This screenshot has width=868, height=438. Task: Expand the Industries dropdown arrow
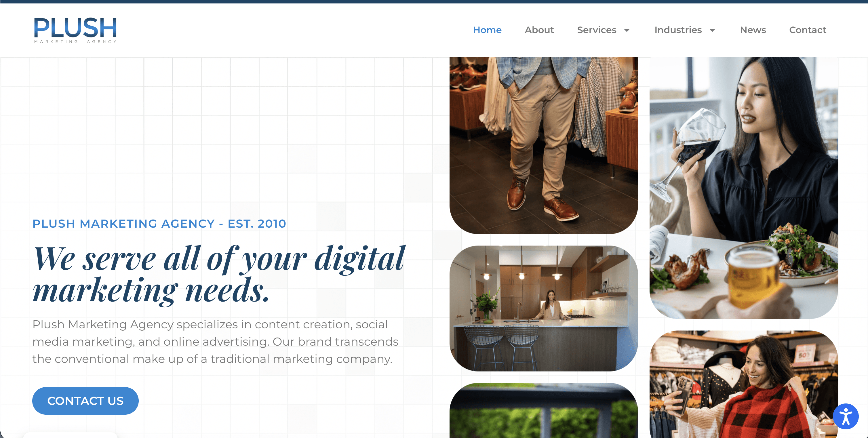tap(712, 30)
